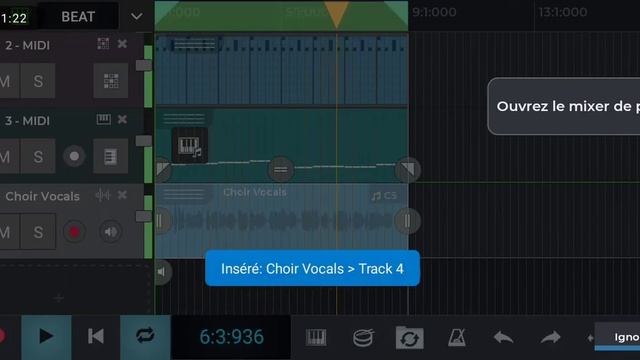The height and width of the screenshot is (360, 640).
Task: Toggle the metronome
Action: [x=457, y=338]
